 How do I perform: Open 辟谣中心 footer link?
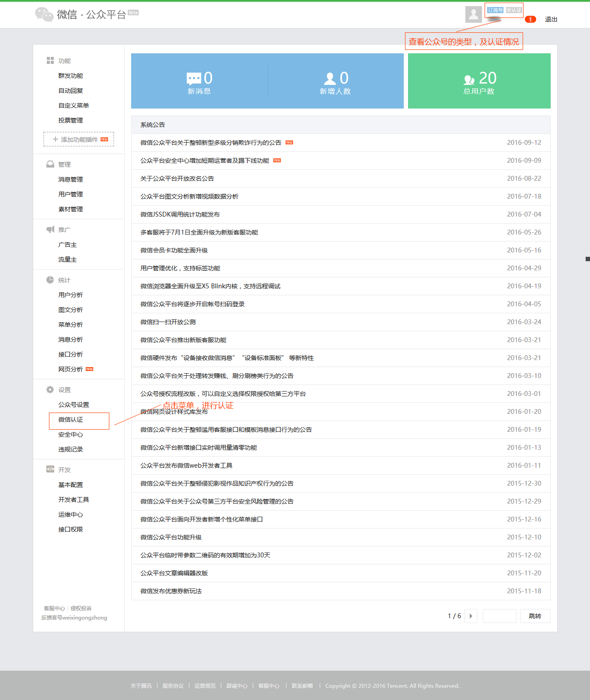pyautogui.click(x=237, y=686)
